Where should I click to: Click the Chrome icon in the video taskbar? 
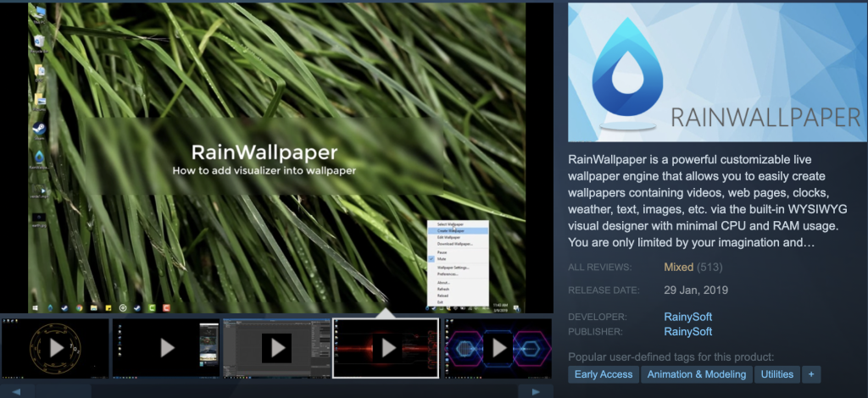79,308
